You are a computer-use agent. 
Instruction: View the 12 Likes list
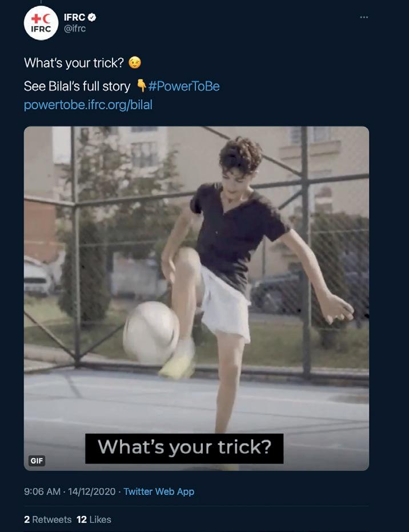coord(94,519)
